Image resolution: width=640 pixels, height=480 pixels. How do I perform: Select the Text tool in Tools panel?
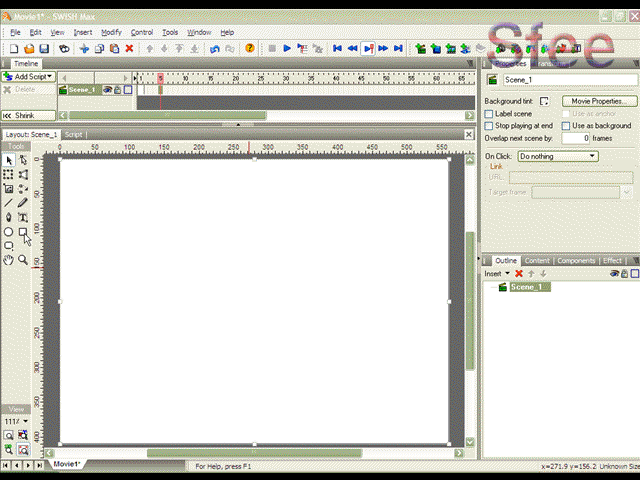click(x=23, y=217)
